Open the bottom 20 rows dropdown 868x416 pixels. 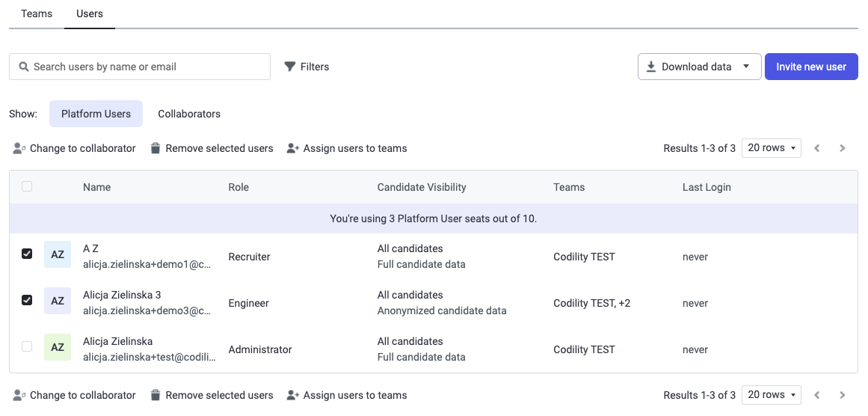coord(771,395)
